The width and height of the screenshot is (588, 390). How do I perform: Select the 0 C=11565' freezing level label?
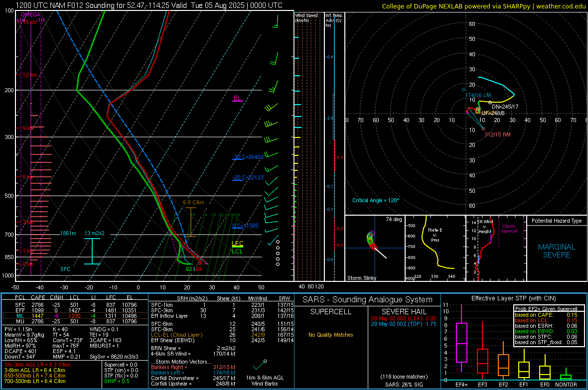[x=246, y=226]
